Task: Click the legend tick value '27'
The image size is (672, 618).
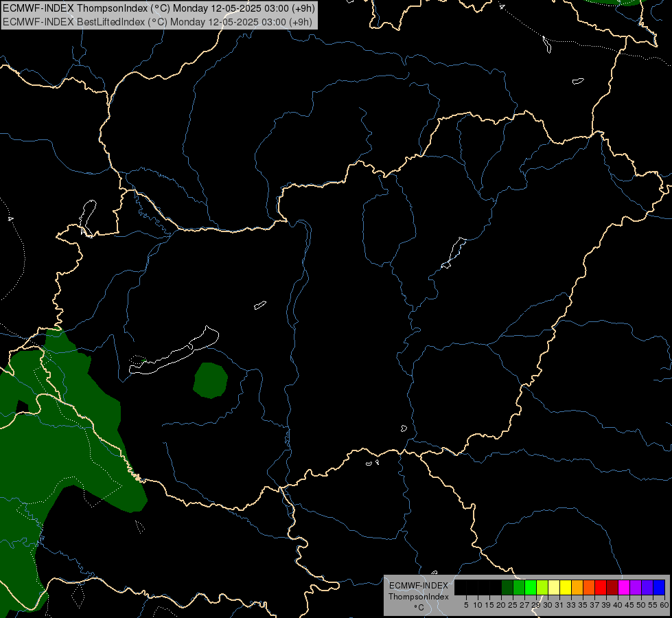Action: 525,605
